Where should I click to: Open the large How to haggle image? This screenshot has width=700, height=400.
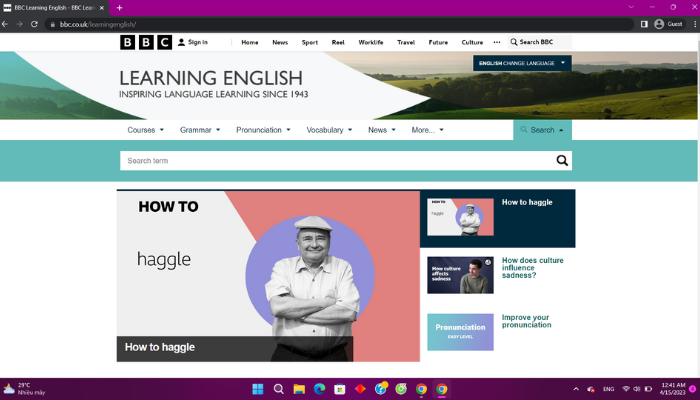point(268,276)
